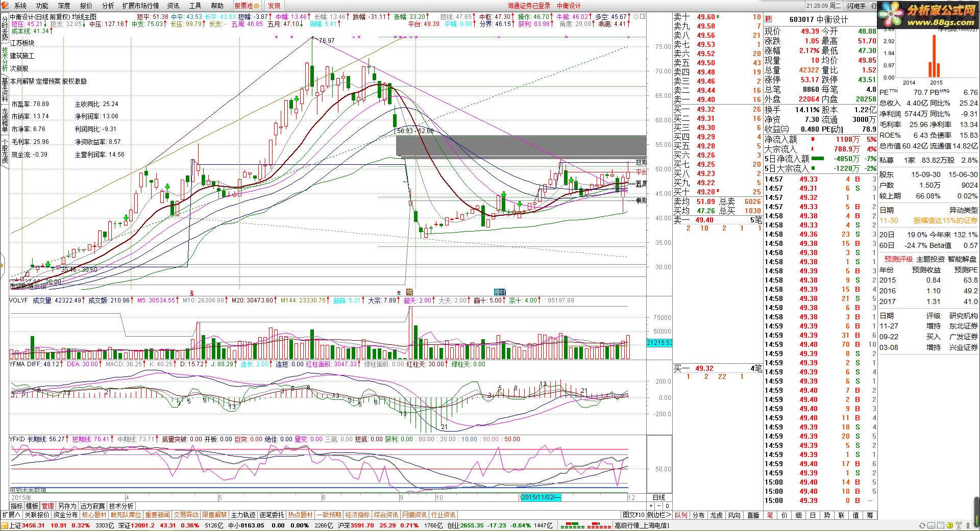Select the 分时走势 left sidebar tab
The height and width of the screenshot is (531, 980).
5,28
